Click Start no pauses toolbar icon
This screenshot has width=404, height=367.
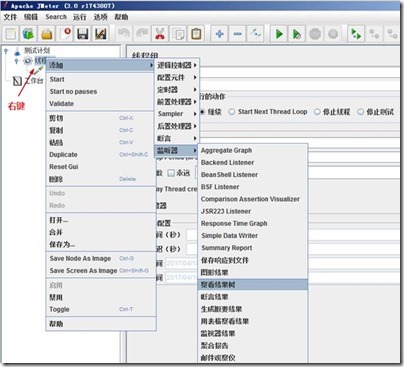pyautogui.click(x=297, y=34)
